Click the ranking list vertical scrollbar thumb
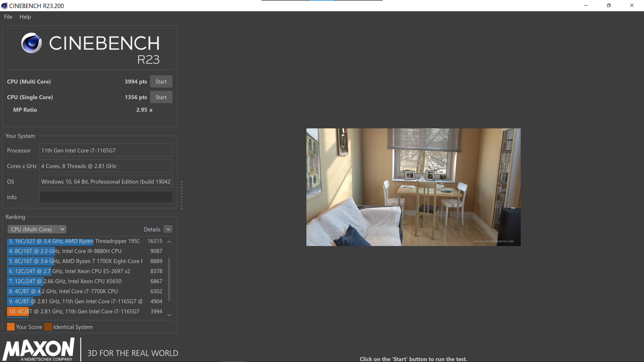644x362 pixels. 169,279
